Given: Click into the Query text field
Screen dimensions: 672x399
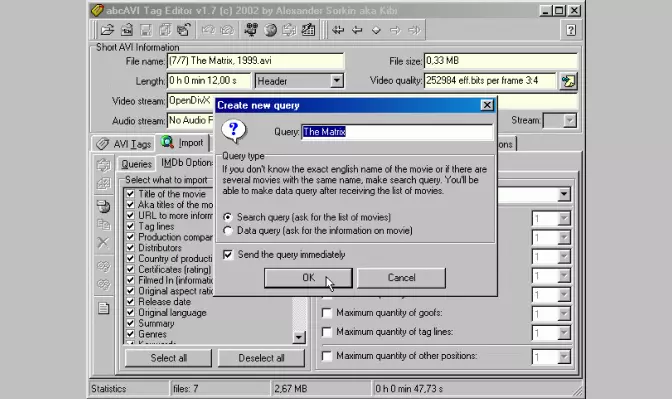Looking at the screenshot, I should pyautogui.click(x=397, y=132).
